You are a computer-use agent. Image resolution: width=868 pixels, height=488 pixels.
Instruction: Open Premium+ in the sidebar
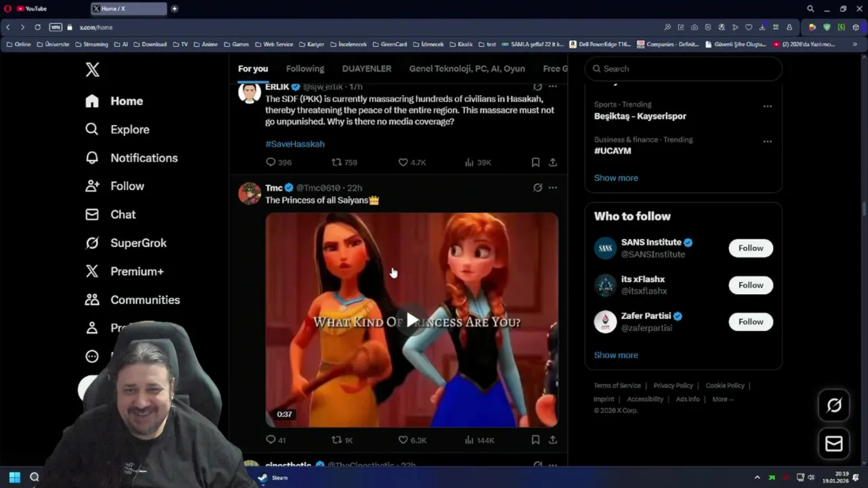point(124,271)
